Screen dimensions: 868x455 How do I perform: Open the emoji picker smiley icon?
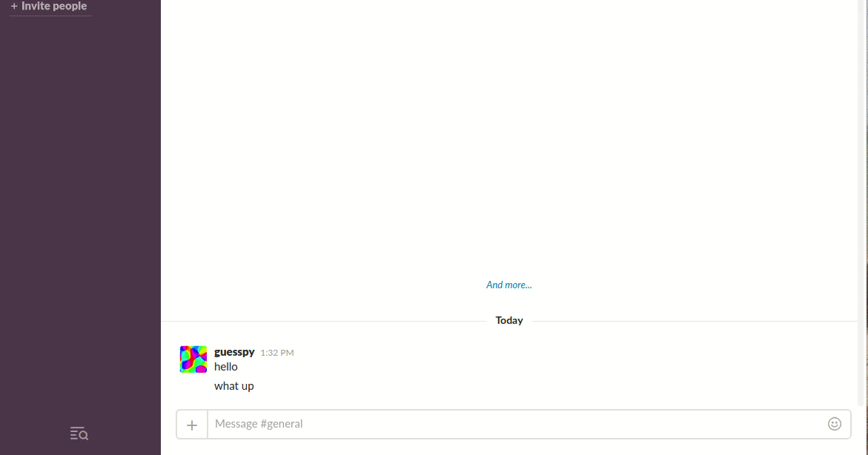834,424
